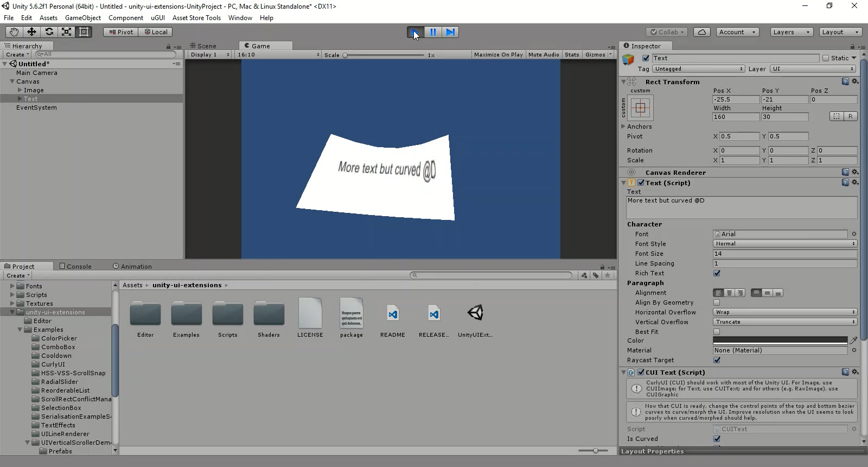Select the Rotate tool
This screenshot has height=467, width=868.
tap(49, 32)
